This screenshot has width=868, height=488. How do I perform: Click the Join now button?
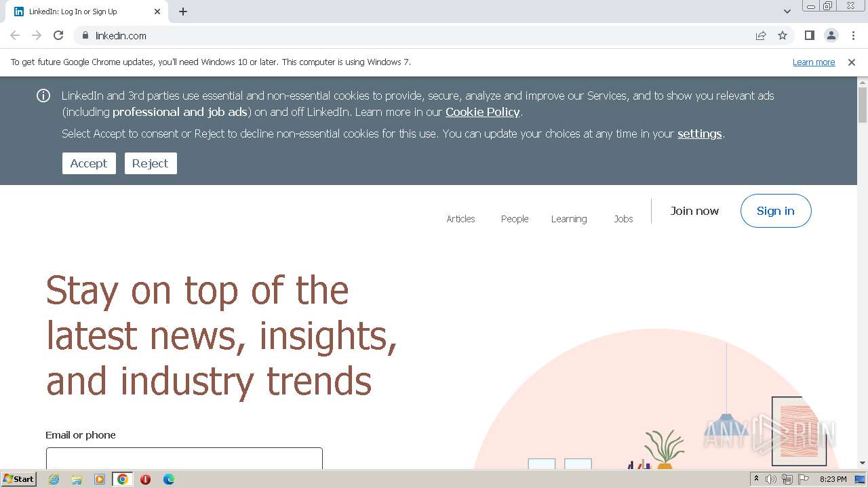click(x=694, y=211)
